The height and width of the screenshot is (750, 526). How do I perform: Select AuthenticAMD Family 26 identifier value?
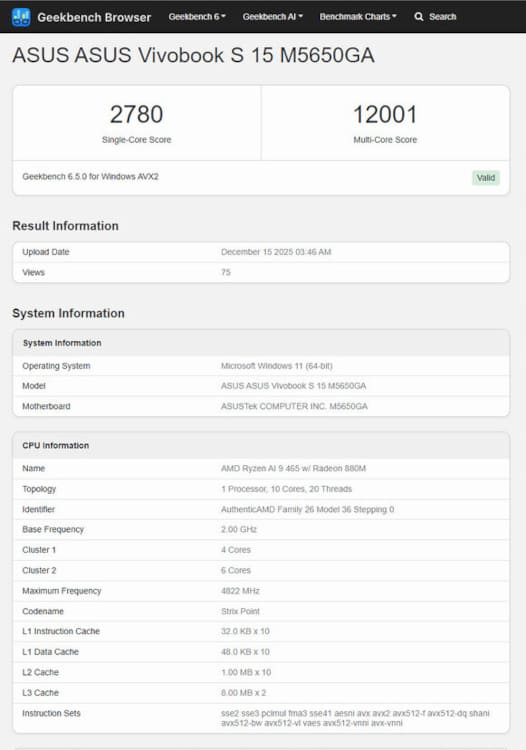click(307, 509)
